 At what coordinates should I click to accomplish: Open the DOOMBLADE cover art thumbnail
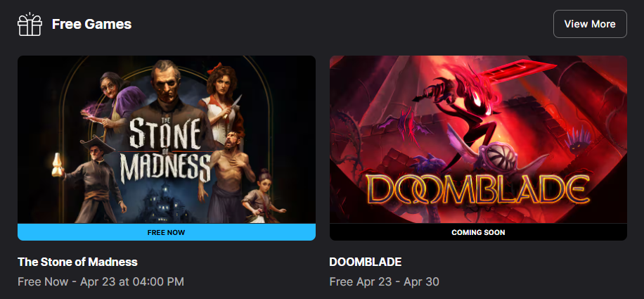click(478, 139)
